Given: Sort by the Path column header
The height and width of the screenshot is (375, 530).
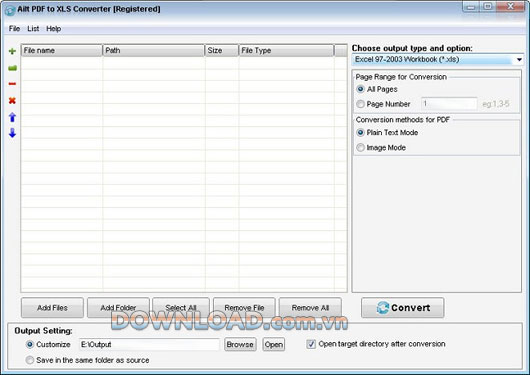Looking at the screenshot, I should point(154,50).
